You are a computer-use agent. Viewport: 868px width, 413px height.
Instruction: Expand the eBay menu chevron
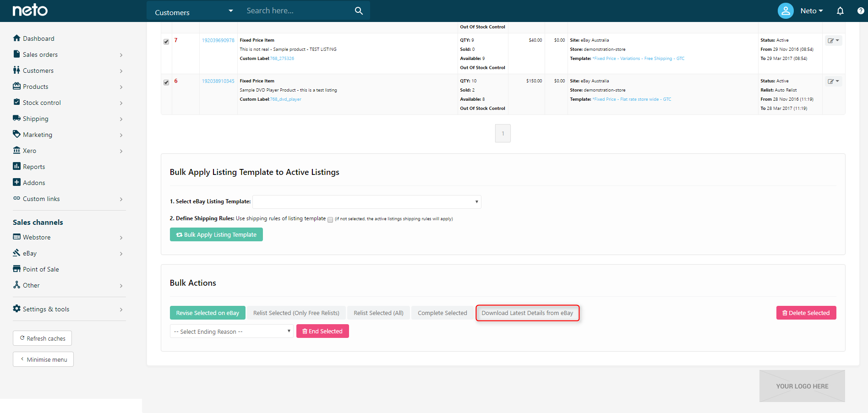(x=121, y=254)
